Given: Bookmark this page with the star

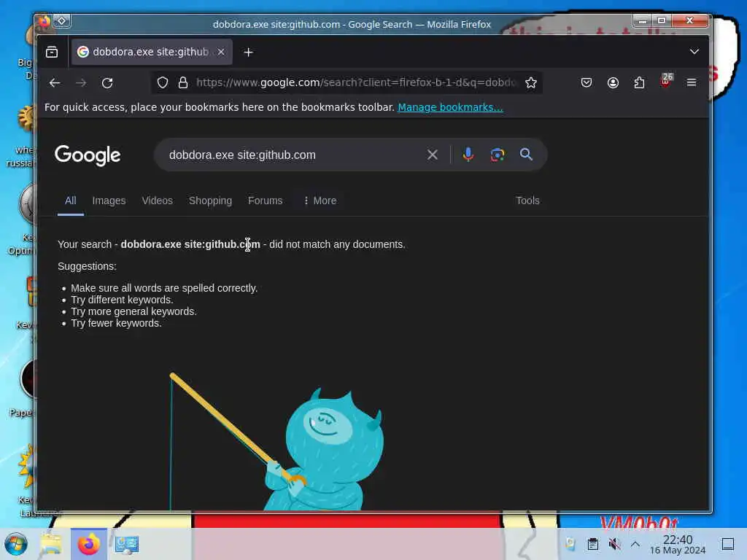Looking at the screenshot, I should click(531, 83).
